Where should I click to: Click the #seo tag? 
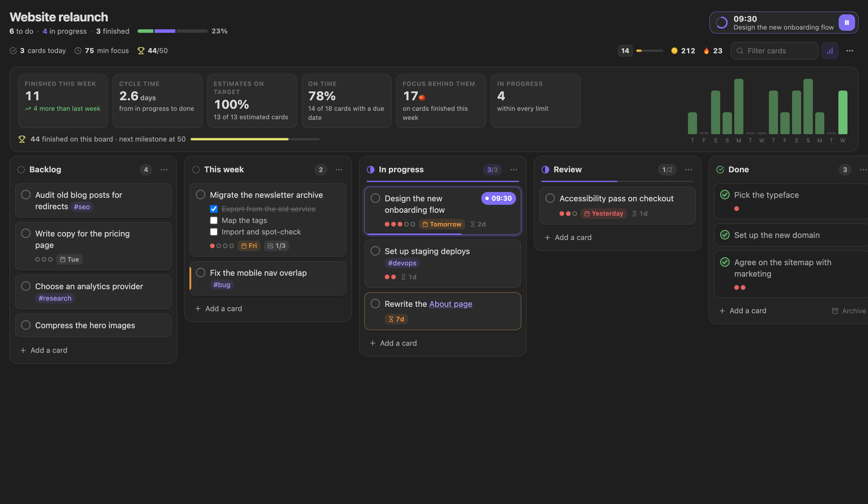pos(82,207)
